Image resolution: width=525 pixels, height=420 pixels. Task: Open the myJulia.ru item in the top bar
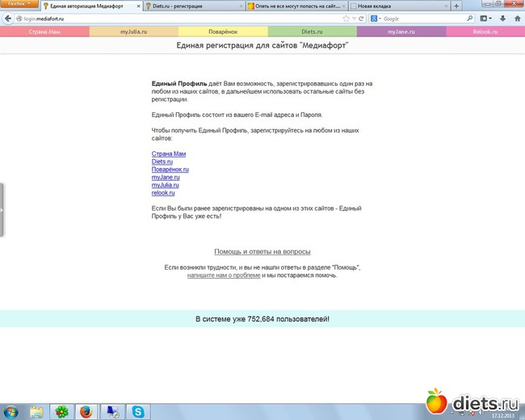coord(132,31)
